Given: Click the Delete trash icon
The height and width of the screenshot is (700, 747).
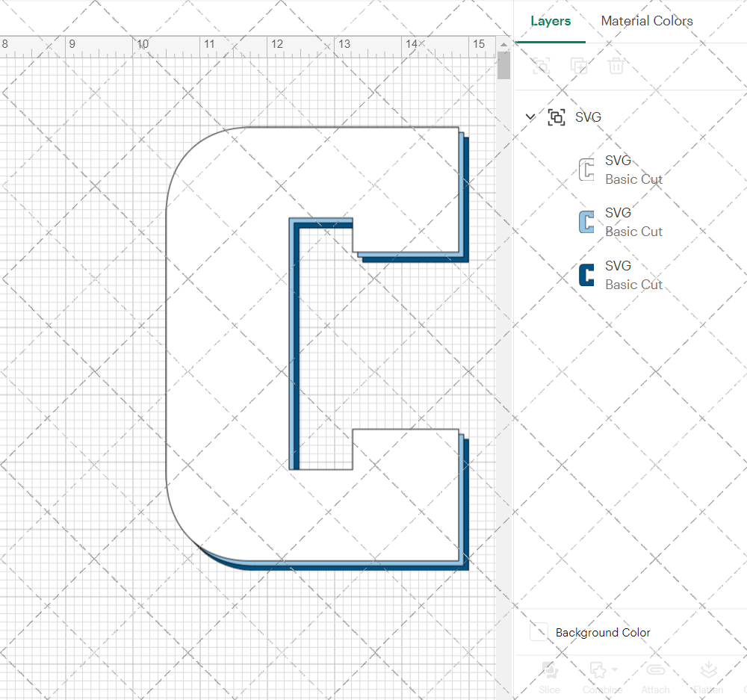Looking at the screenshot, I should pyautogui.click(x=616, y=66).
